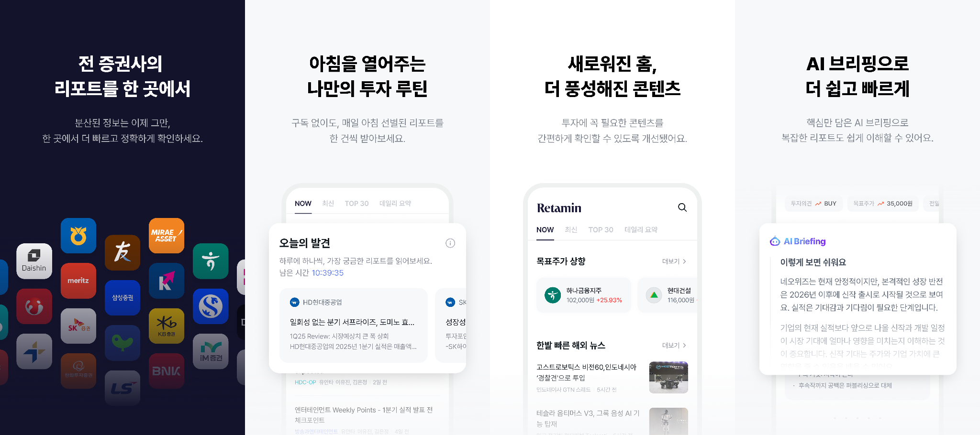Viewport: 980px width, 435px height.
Task: Open the 고스트로보틱스 news thumbnail
Action: pos(668,378)
